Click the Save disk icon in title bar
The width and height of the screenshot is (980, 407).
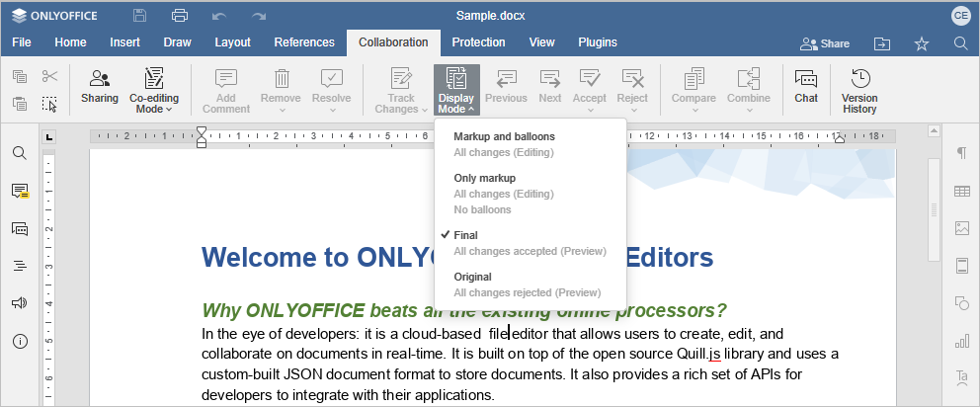140,16
